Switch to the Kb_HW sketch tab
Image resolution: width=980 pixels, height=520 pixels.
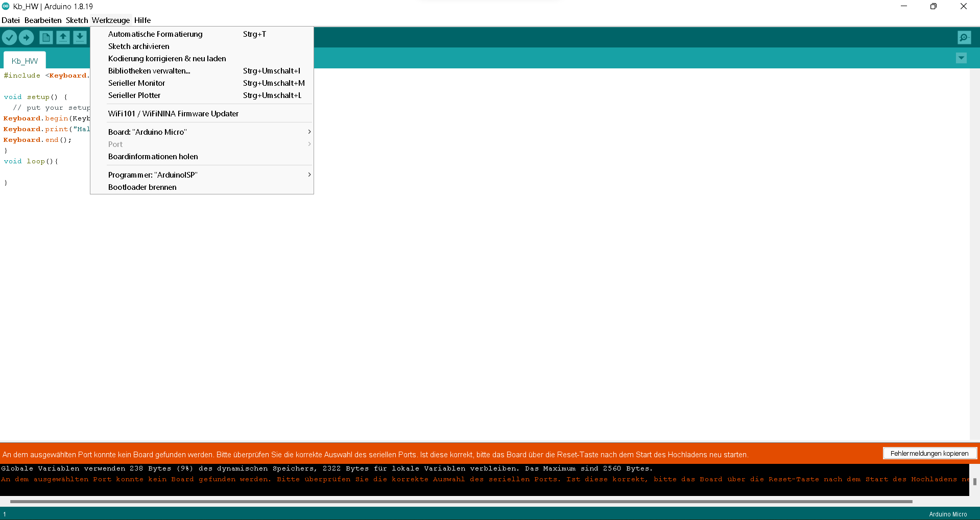(x=25, y=61)
